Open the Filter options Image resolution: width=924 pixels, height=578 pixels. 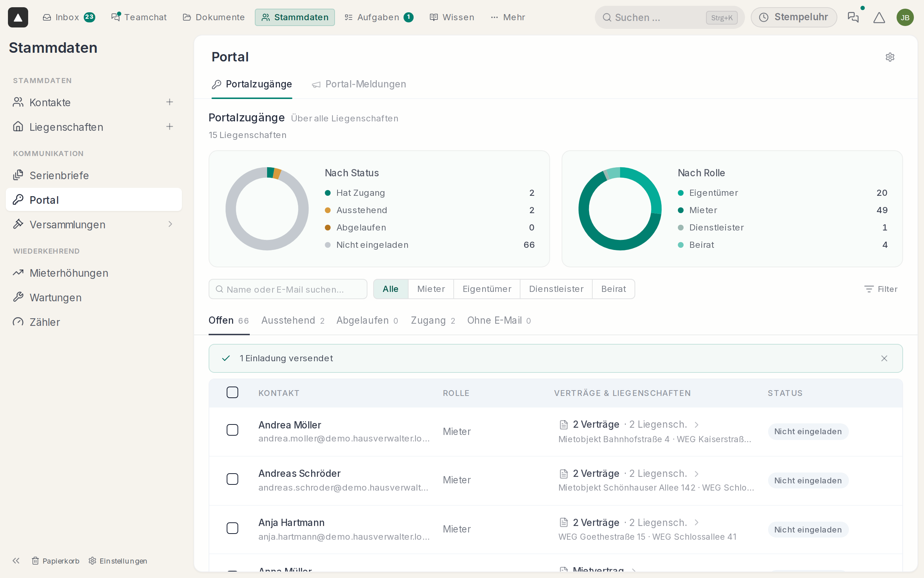[x=880, y=289]
